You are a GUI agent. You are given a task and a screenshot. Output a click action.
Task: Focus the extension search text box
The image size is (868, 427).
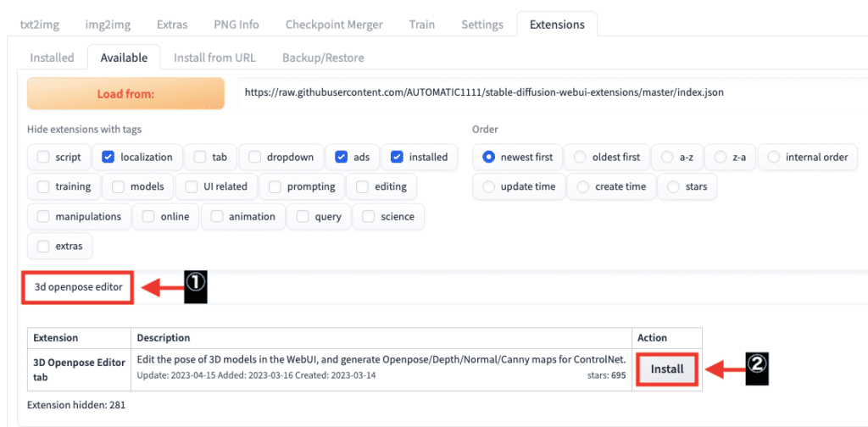(x=78, y=287)
